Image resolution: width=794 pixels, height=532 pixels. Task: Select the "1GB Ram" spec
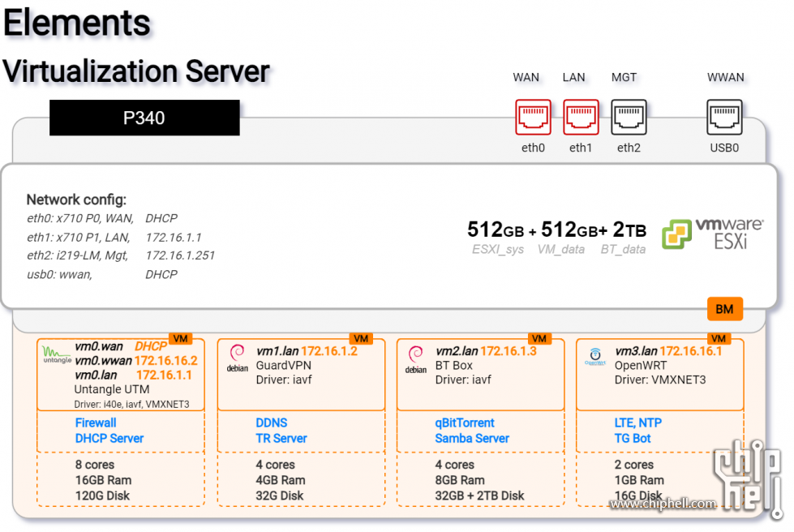pos(639,480)
